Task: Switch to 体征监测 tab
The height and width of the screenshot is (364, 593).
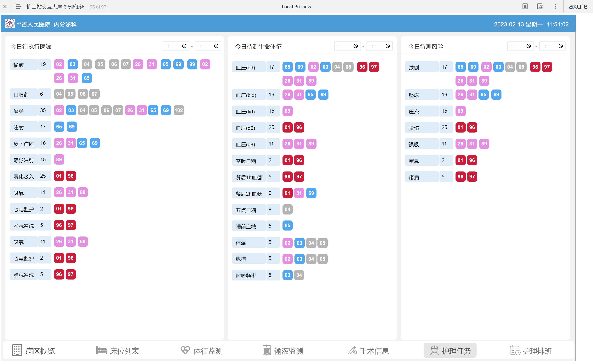Action: [201, 351]
